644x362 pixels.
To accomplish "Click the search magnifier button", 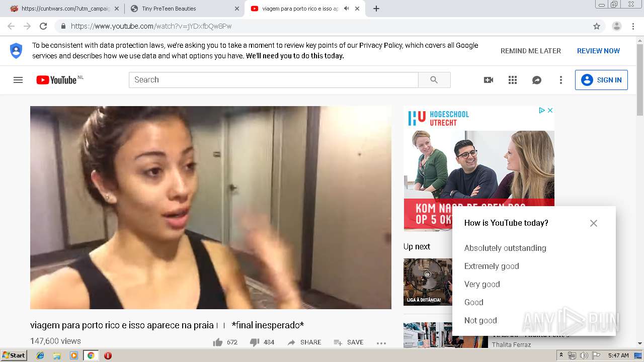I will (434, 80).
